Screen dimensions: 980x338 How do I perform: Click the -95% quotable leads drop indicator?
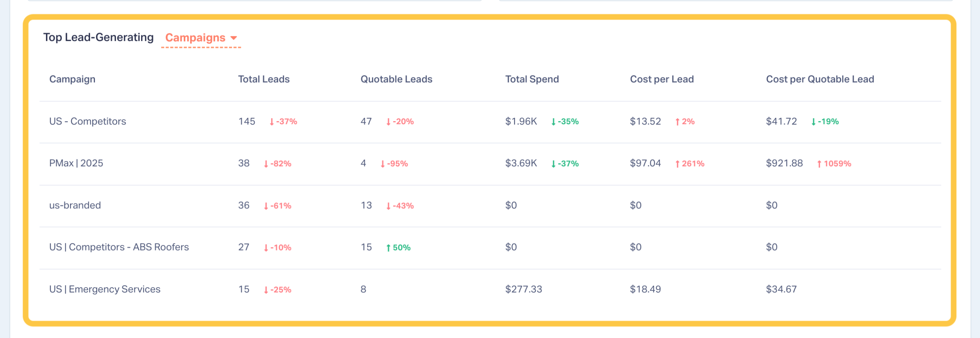click(394, 164)
